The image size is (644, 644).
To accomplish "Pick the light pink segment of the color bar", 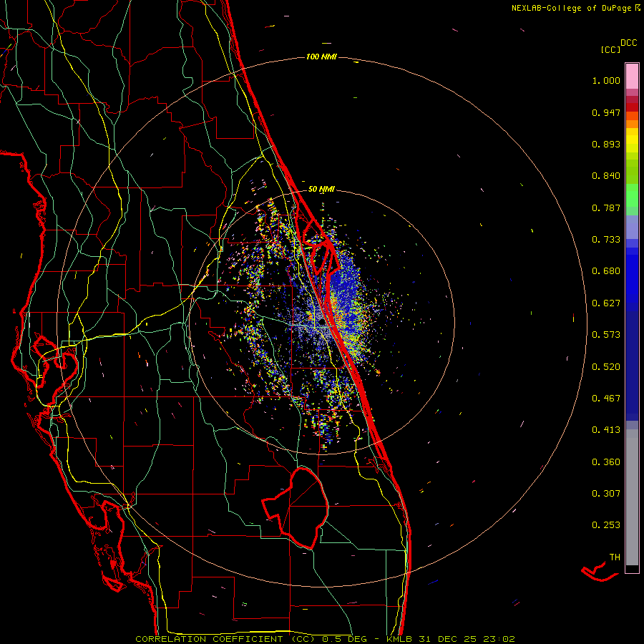I will [x=632, y=77].
